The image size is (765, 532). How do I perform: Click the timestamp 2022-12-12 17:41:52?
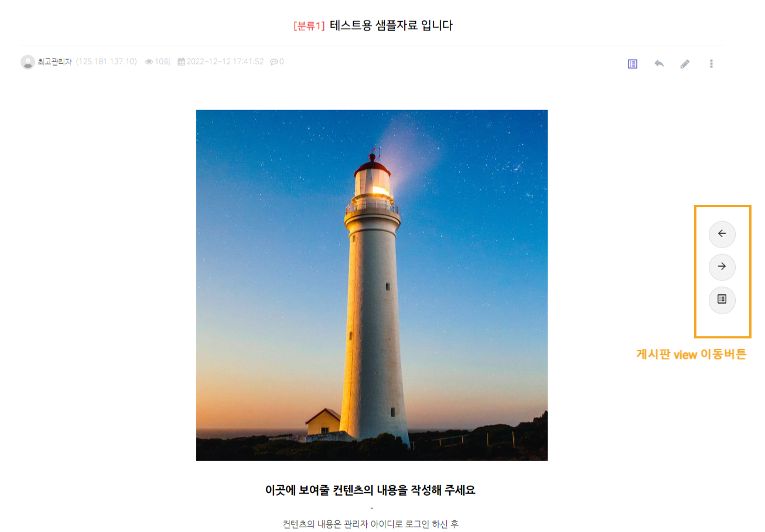225,61
